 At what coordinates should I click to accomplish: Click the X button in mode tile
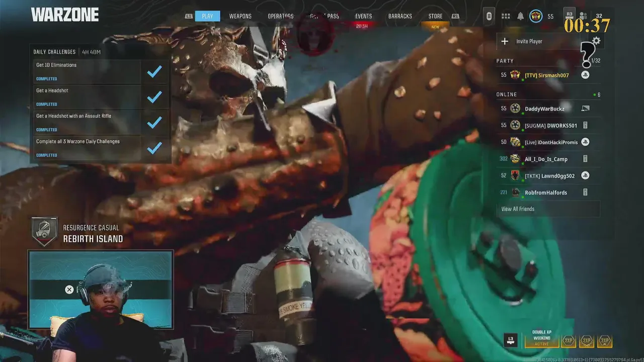click(x=69, y=290)
